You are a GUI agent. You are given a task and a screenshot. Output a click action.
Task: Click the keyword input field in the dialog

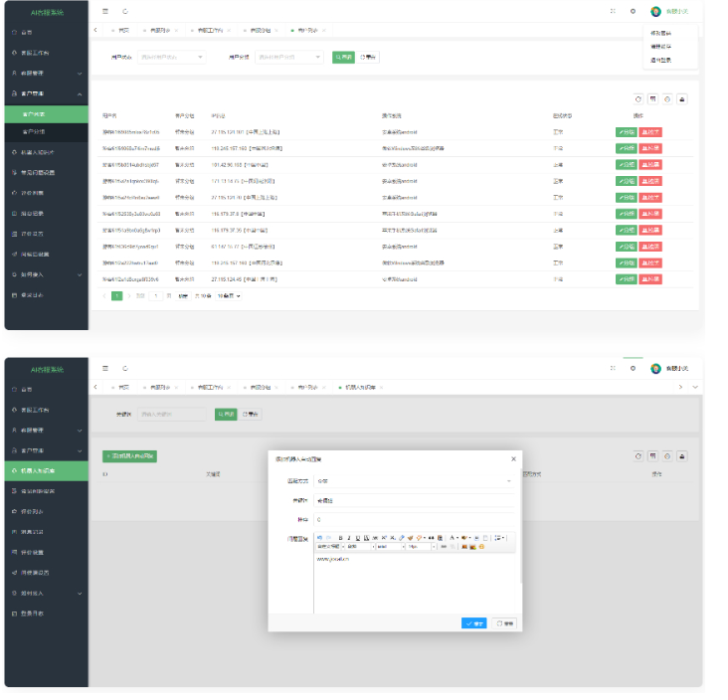pos(413,500)
